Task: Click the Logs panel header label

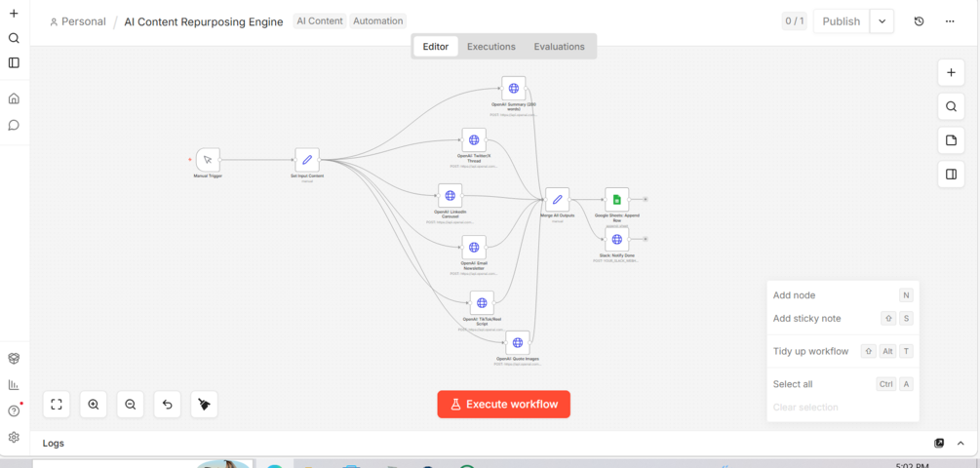Action: 53,443
